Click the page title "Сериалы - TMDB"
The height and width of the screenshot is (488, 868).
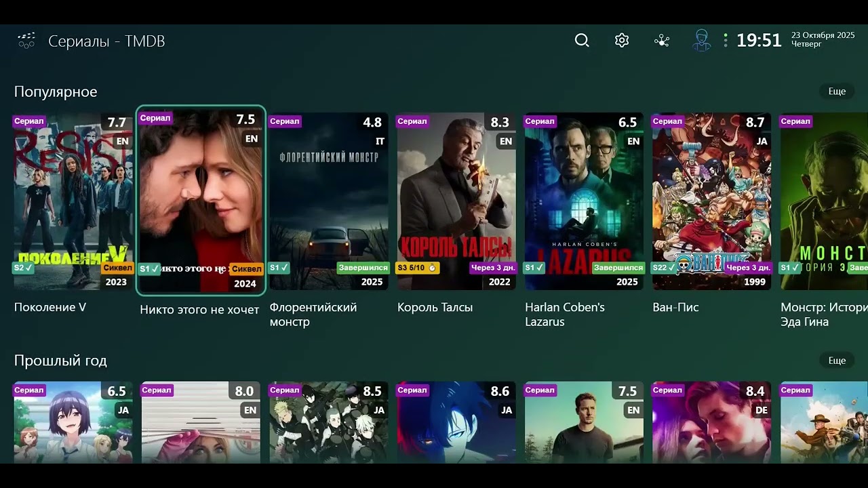pyautogui.click(x=106, y=41)
